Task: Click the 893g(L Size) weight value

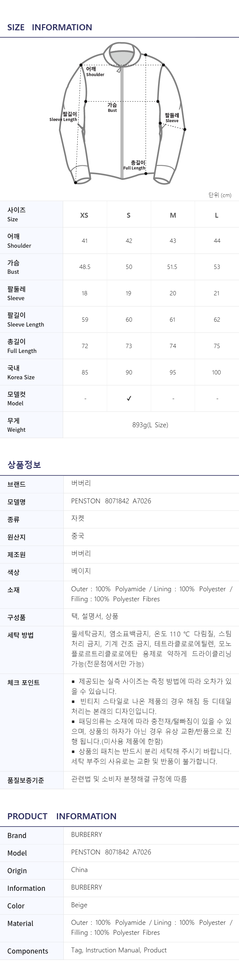Action: [x=150, y=425]
